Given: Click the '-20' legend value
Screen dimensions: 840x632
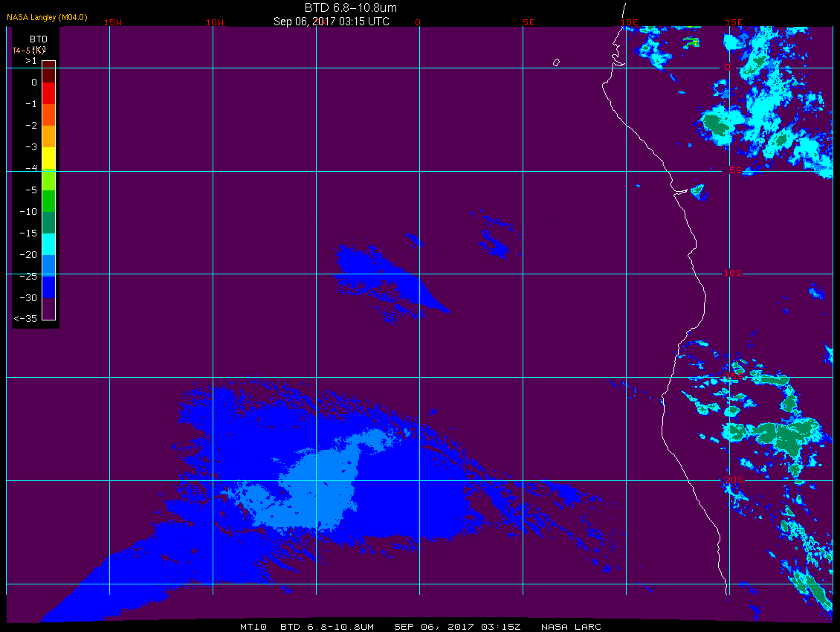Looking at the screenshot, I should (28, 254).
